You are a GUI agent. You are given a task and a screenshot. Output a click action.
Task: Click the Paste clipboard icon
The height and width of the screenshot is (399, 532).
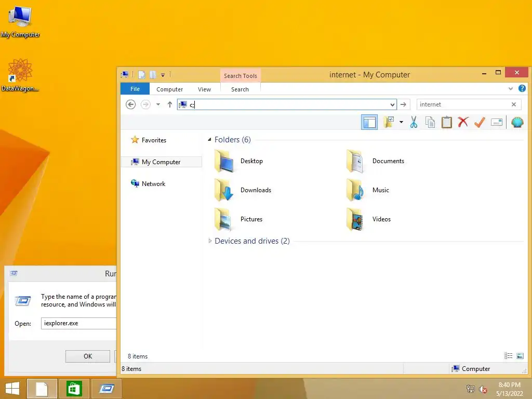pos(446,122)
